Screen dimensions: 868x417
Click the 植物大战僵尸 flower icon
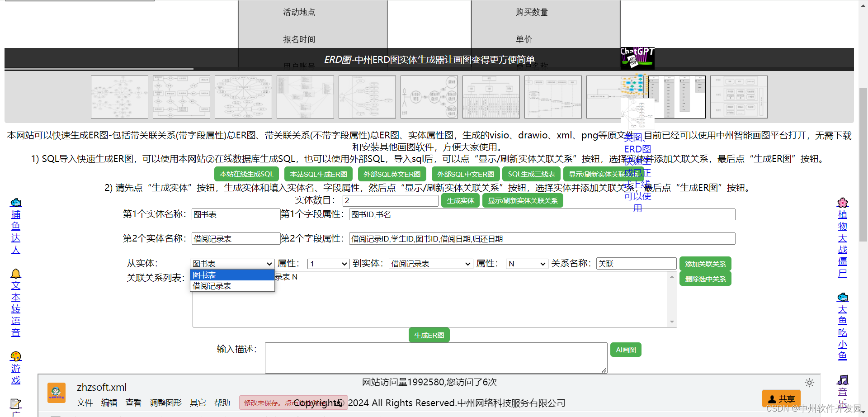(843, 202)
